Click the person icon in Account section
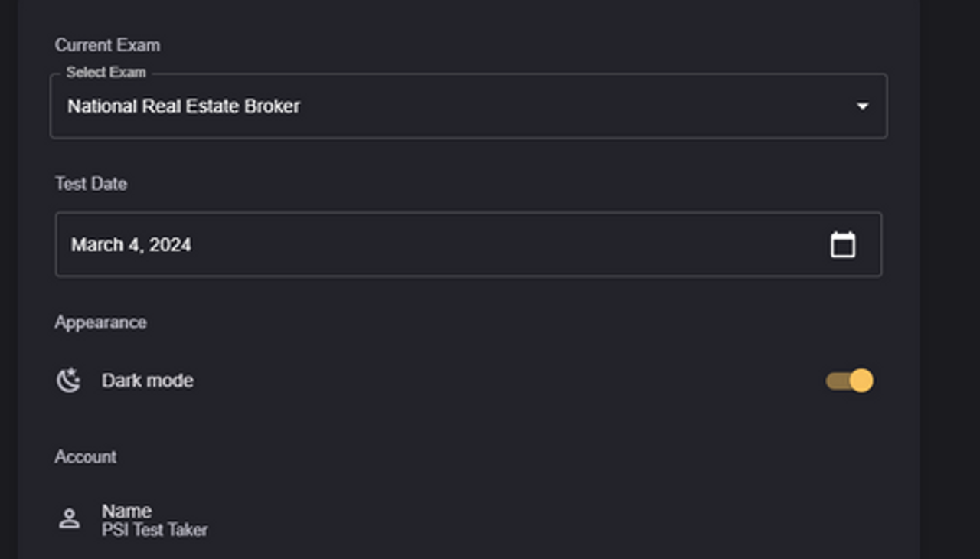 tap(69, 519)
